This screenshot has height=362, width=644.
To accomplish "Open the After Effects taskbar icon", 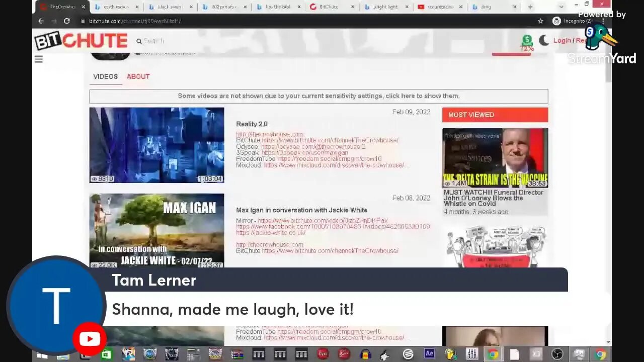I will [429, 354].
